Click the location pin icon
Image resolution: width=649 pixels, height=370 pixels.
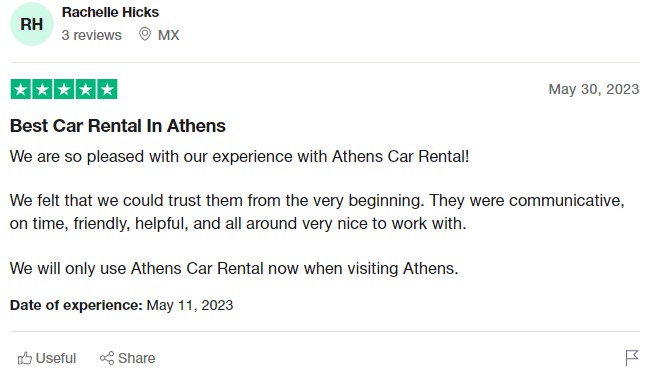(x=144, y=34)
